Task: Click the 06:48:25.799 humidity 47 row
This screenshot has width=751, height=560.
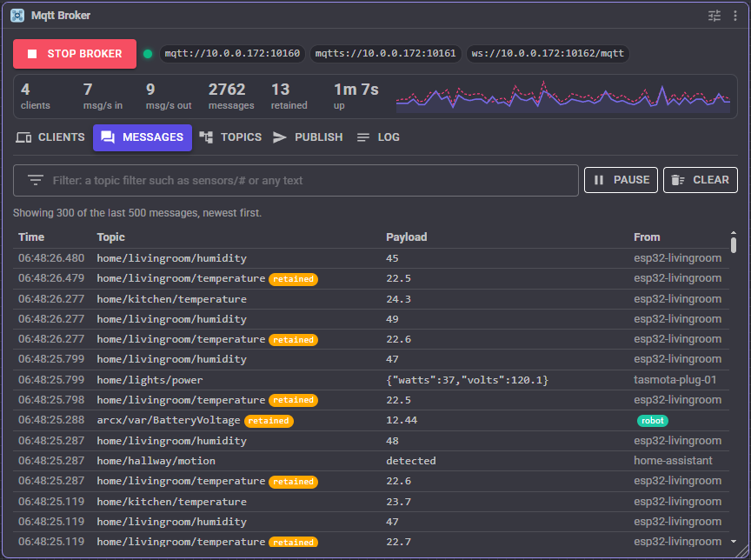Action: click(371, 359)
